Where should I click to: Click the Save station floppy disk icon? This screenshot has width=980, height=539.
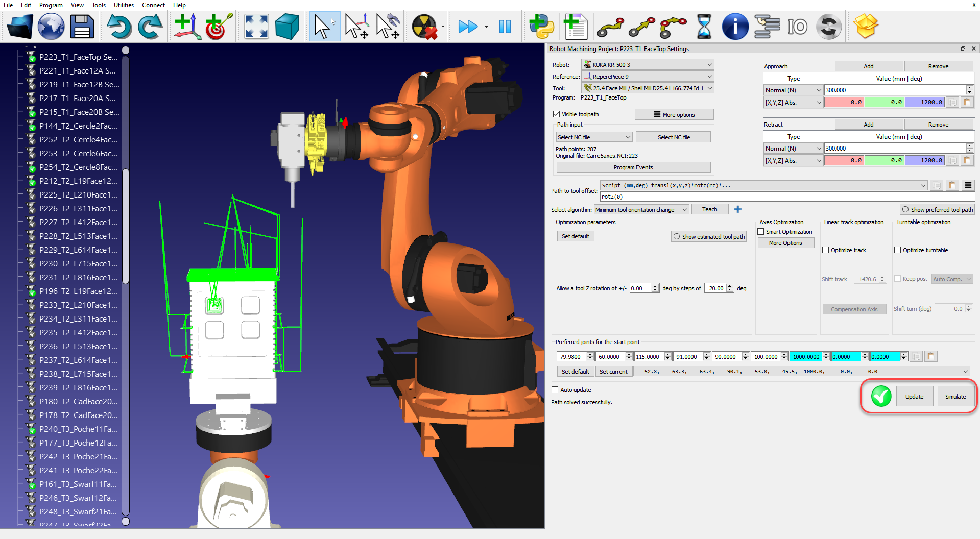82,27
